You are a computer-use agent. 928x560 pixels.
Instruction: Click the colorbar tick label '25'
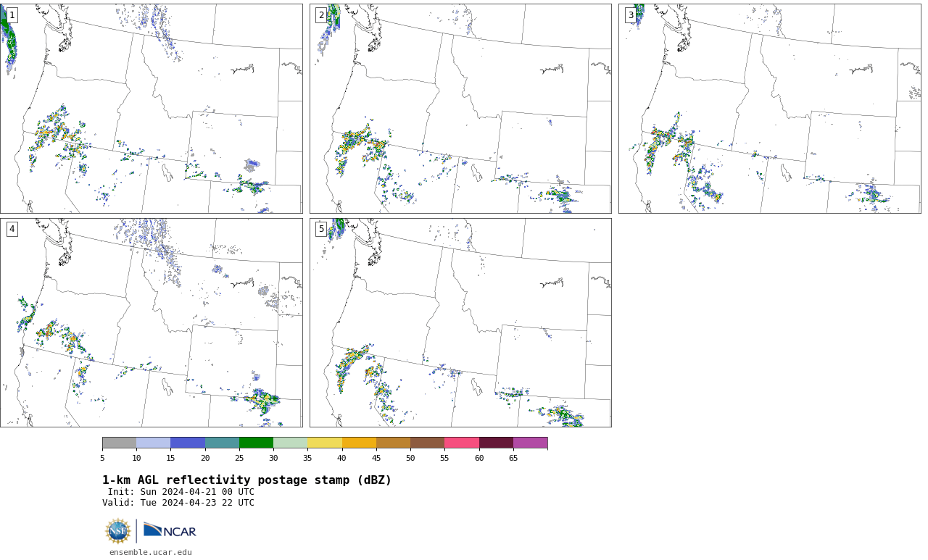pyautogui.click(x=239, y=458)
